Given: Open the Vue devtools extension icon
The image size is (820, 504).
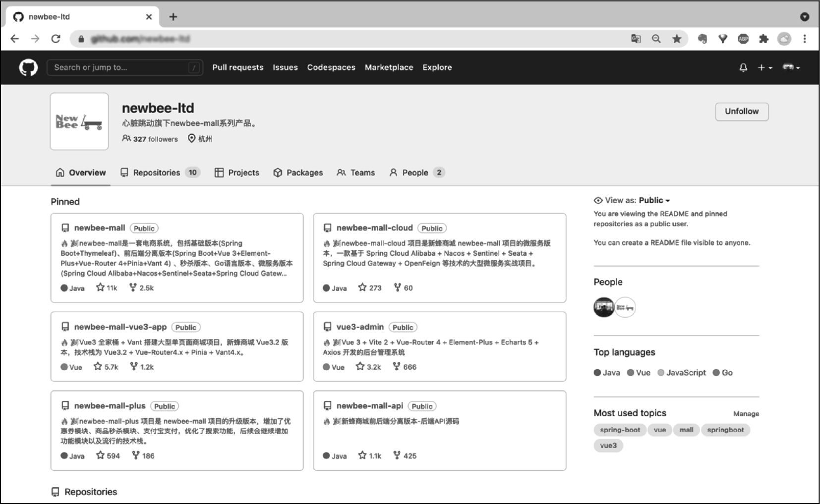Looking at the screenshot, I should pos(722,39).
